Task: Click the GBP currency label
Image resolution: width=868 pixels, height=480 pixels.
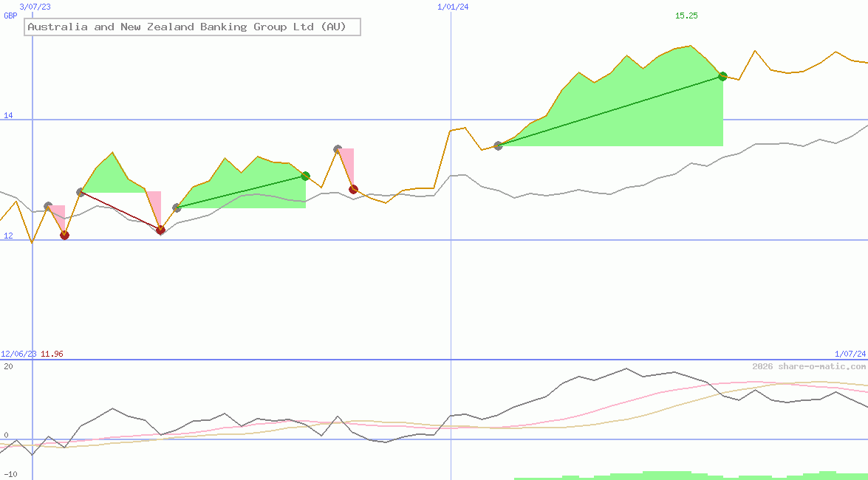Action: click(10, 16)
